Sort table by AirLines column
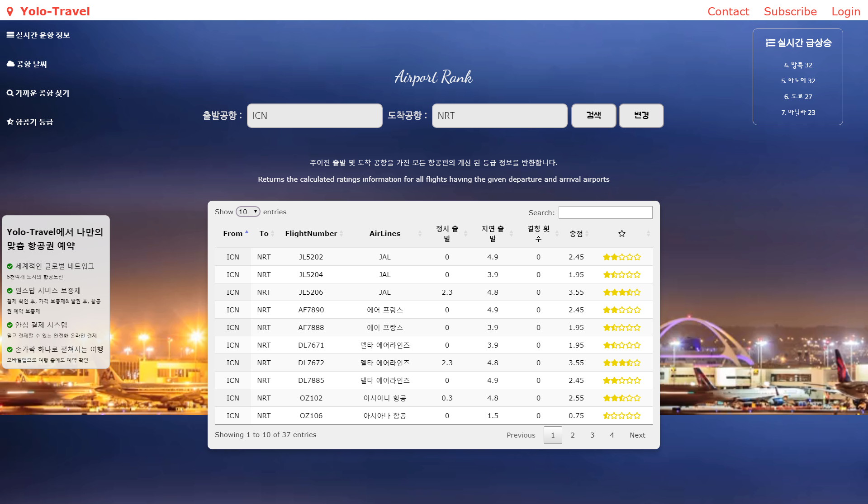The width and height of the screenshot is (868, 504). (x=385, y=234)
